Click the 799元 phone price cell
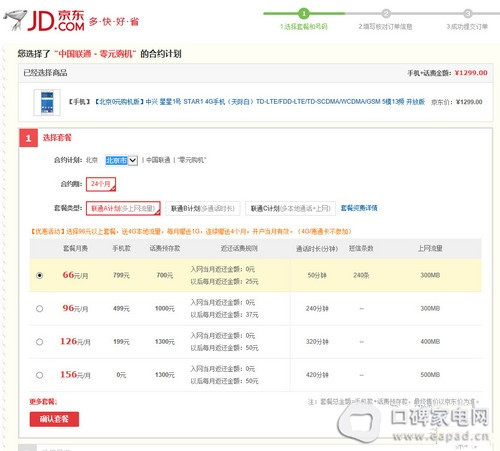This screenshot has height=451, width=500. (x=121, y=275)
